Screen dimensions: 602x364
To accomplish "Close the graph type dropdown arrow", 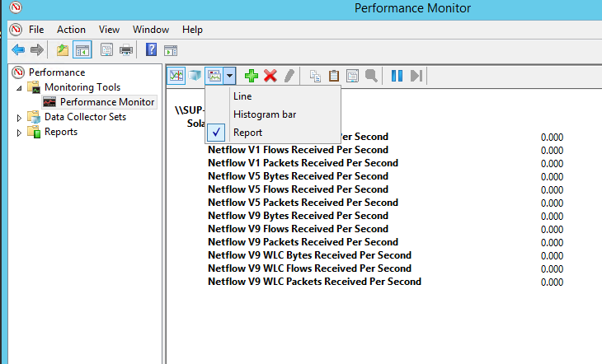I will point(229,76).
